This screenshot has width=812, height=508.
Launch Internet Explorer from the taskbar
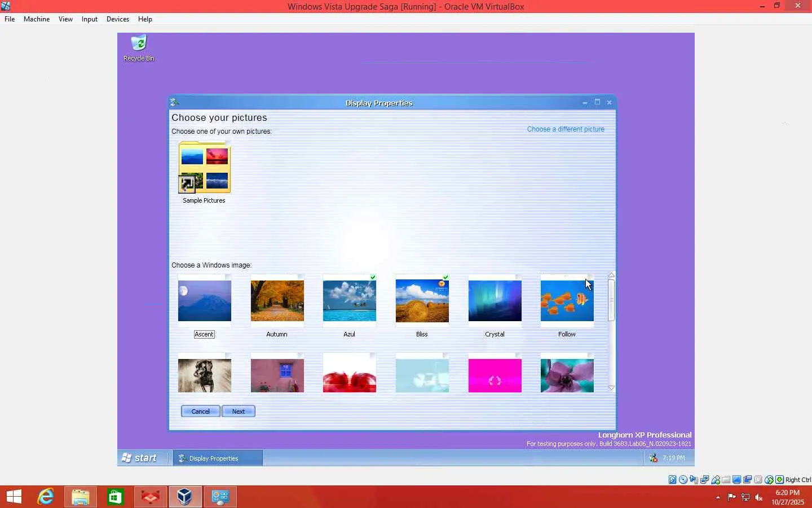[46, 497]
